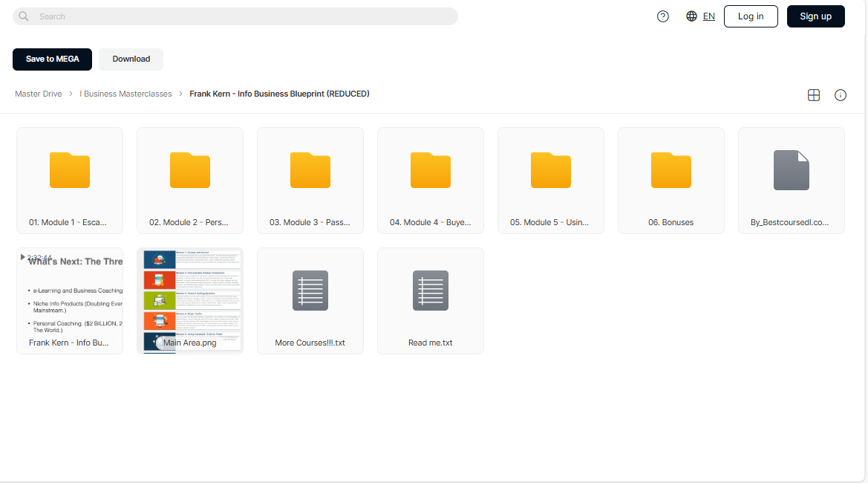Image resolution: width=868 pixels, height=483 pixels.
Task: Go to Master Drive in breadcrumb
Action: pos(38,94)
